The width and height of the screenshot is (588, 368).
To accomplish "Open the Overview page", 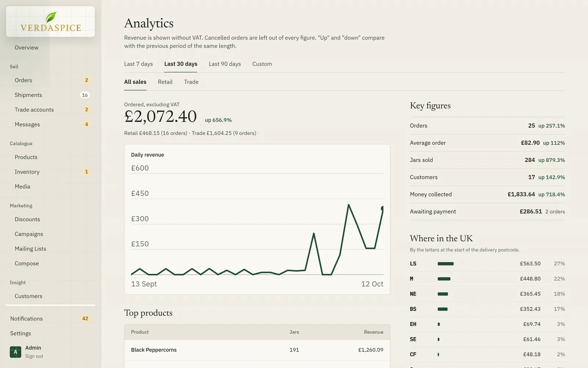I will click(26, 47).
